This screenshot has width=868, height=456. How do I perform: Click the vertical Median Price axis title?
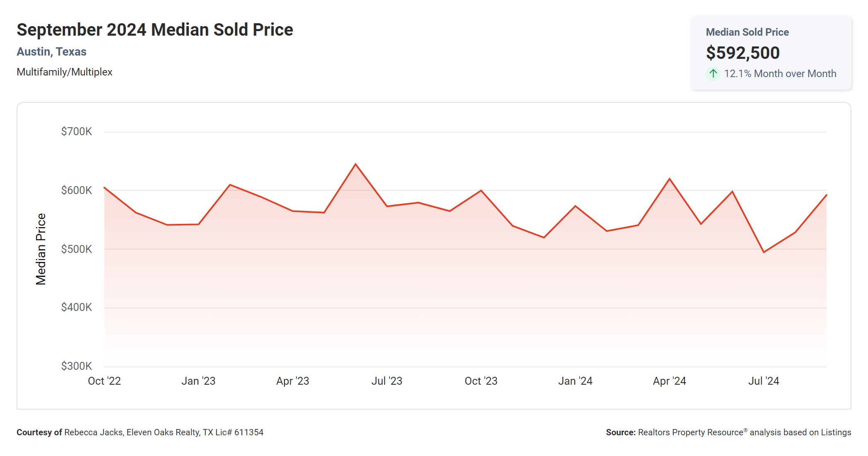(x=41, y=249)
